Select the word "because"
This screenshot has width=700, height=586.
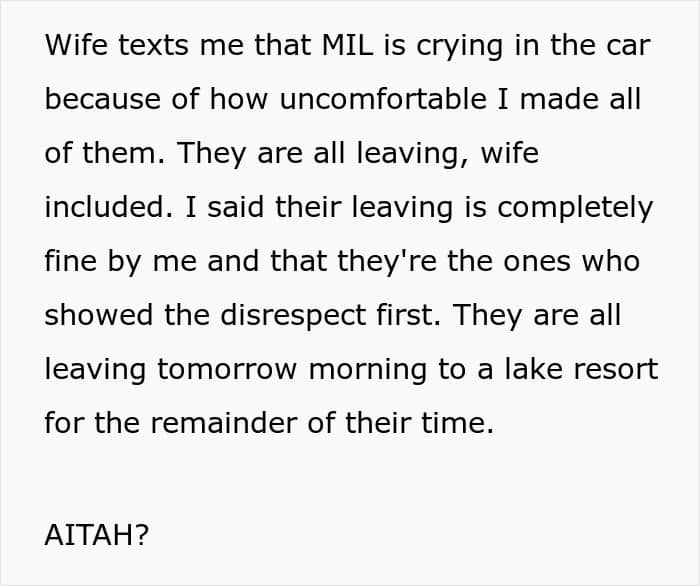[103, 99]
